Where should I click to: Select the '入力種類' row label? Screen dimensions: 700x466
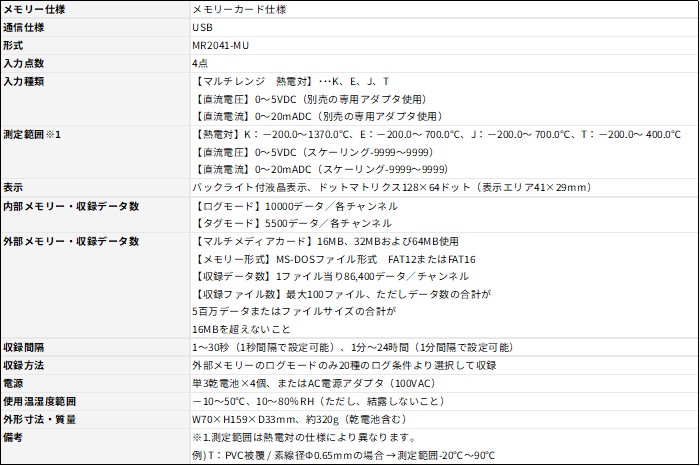[23, 81]
